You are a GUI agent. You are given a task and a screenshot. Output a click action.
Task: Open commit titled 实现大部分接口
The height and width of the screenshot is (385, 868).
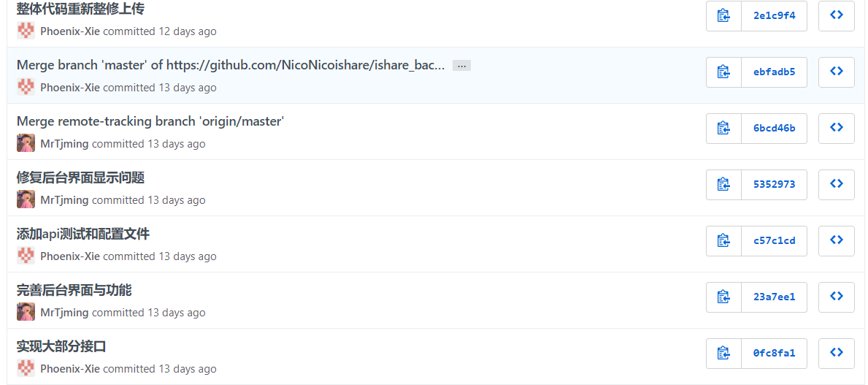(61, 346)
